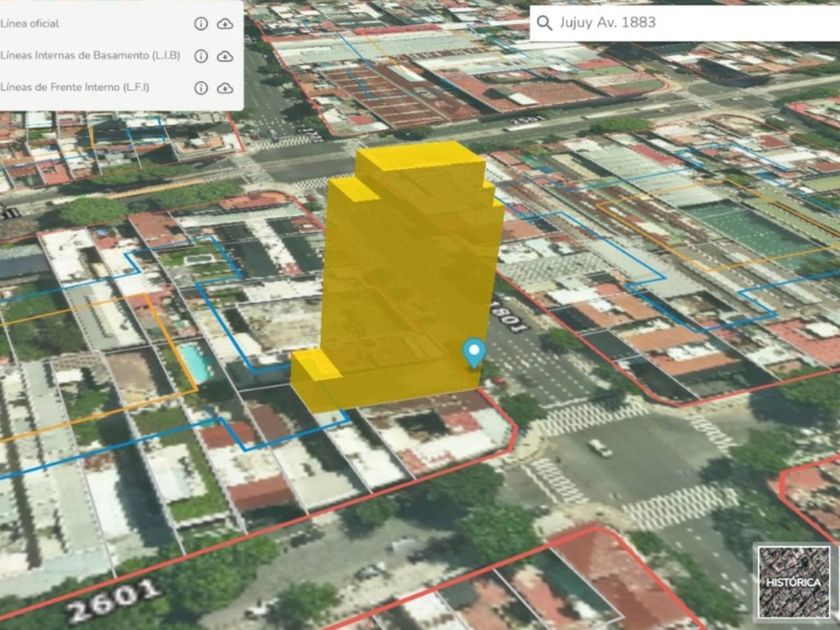Download the L.I.B layer data
This screenshot has height=630, width=840.
pyautogui.click(x=225, y=56)
